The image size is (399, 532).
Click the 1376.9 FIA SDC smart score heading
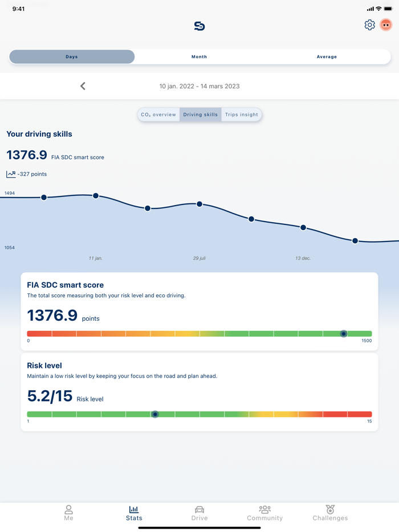point(55,155)
